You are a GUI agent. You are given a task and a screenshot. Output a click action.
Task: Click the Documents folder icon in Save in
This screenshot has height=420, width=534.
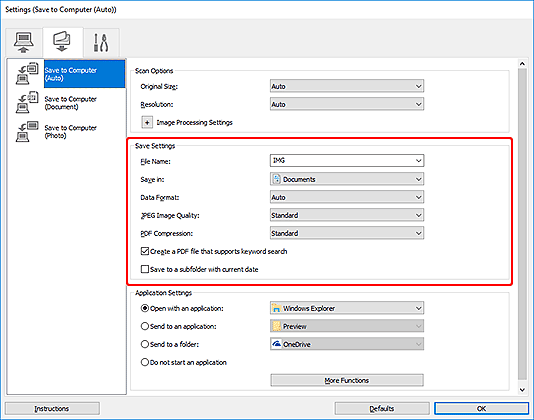pos(277,179)
